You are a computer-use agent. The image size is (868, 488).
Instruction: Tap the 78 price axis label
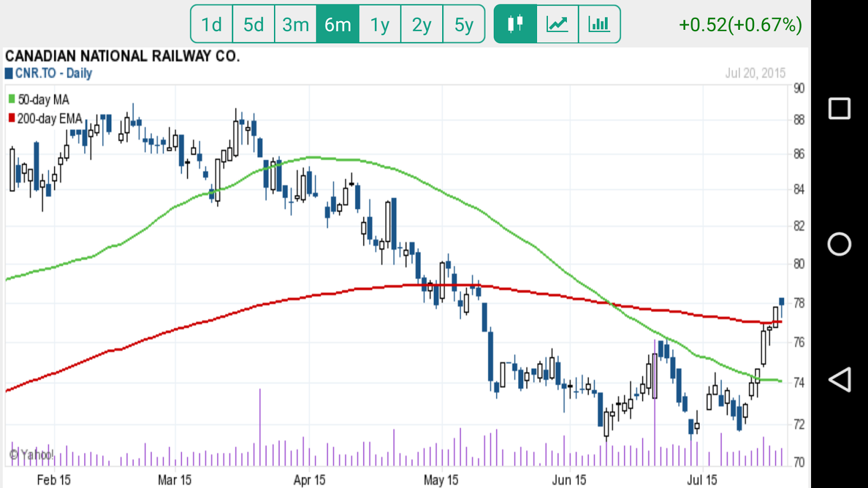[x=799, y=303]
